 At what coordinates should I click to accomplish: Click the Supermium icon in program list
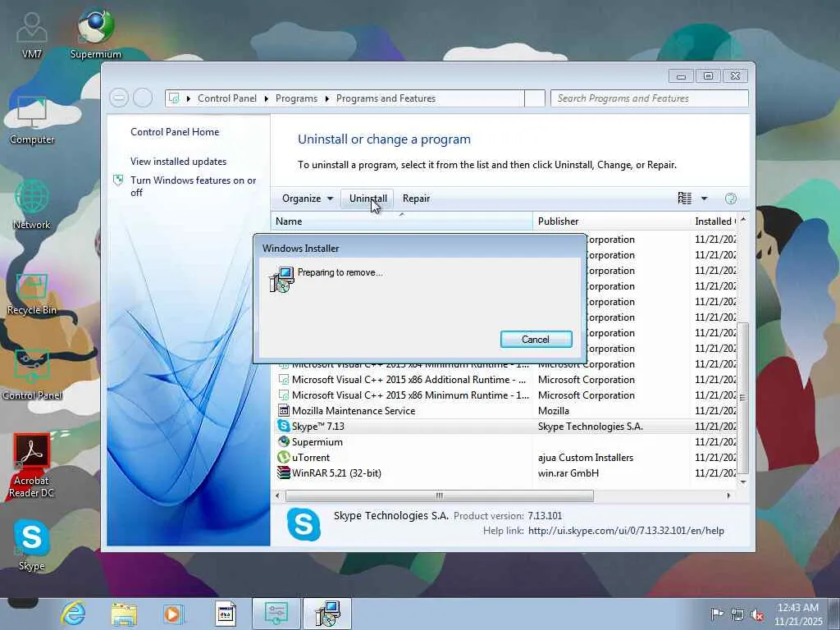point(283,441)
